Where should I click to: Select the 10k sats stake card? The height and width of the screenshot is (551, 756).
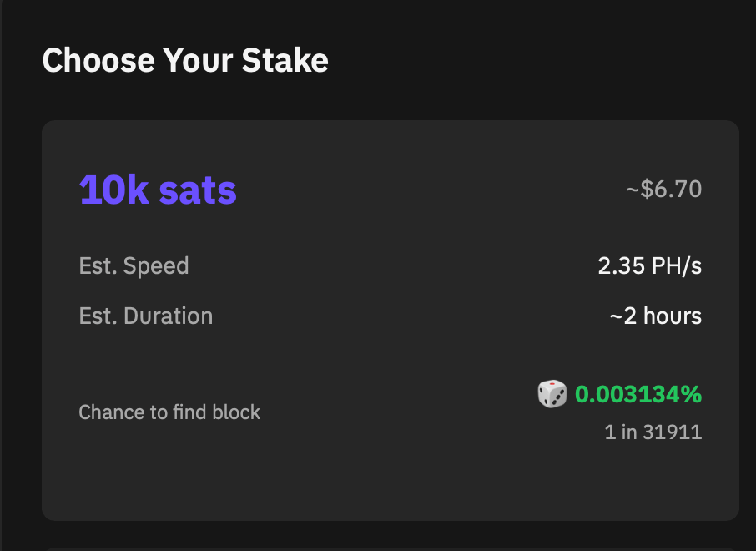click(390, 321)
